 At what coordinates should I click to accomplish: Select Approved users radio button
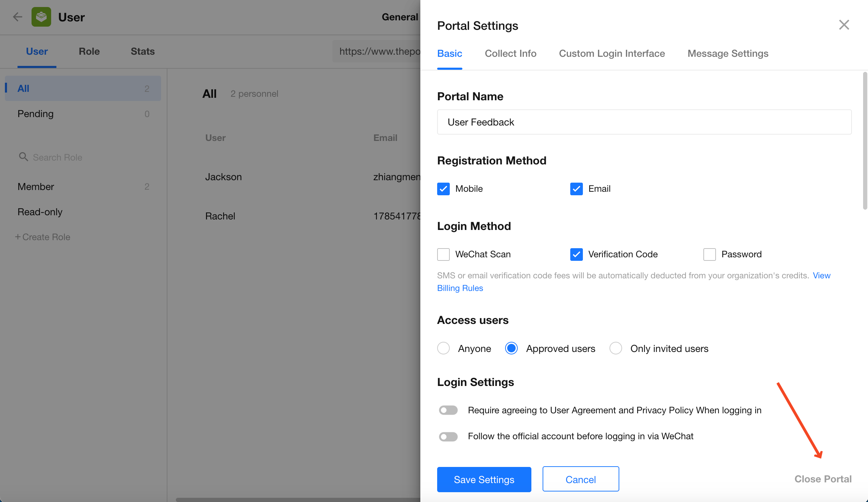(x=511, y=348)
